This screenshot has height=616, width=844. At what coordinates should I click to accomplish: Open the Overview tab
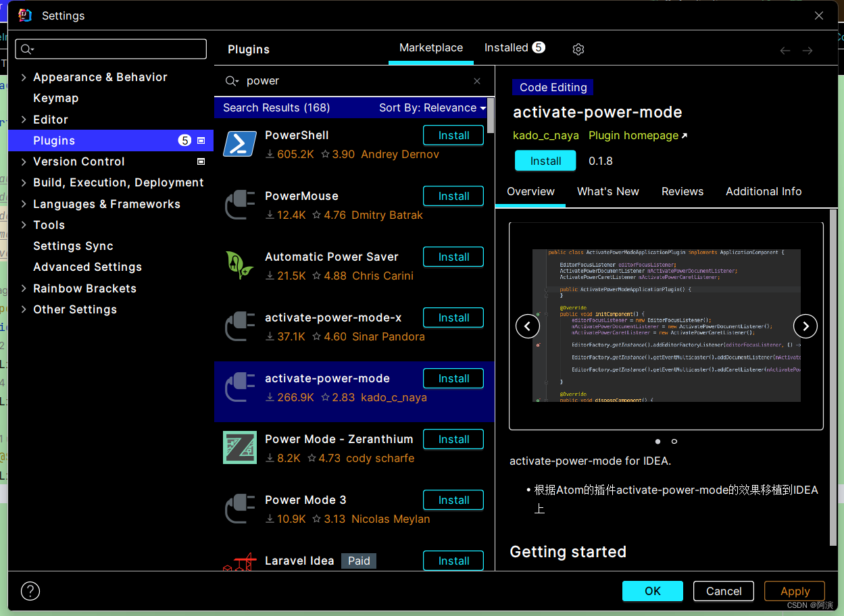[x=530, y=192]
